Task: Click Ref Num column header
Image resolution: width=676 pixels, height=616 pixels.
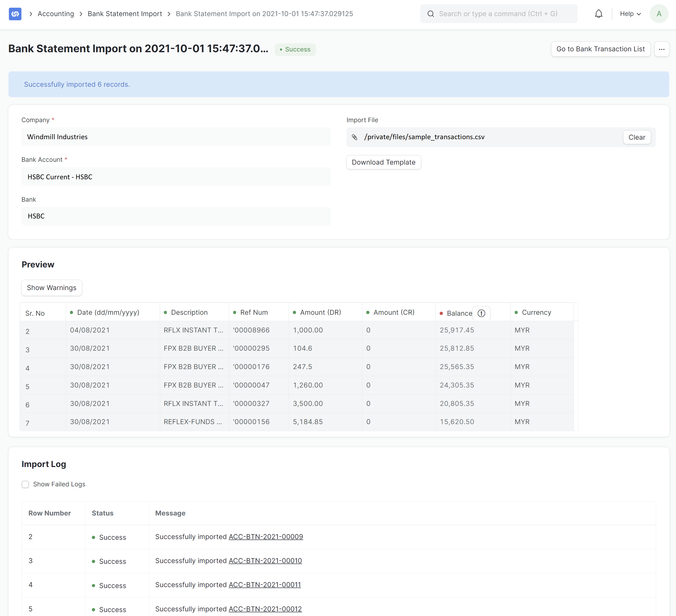Action: pos(259,312)
